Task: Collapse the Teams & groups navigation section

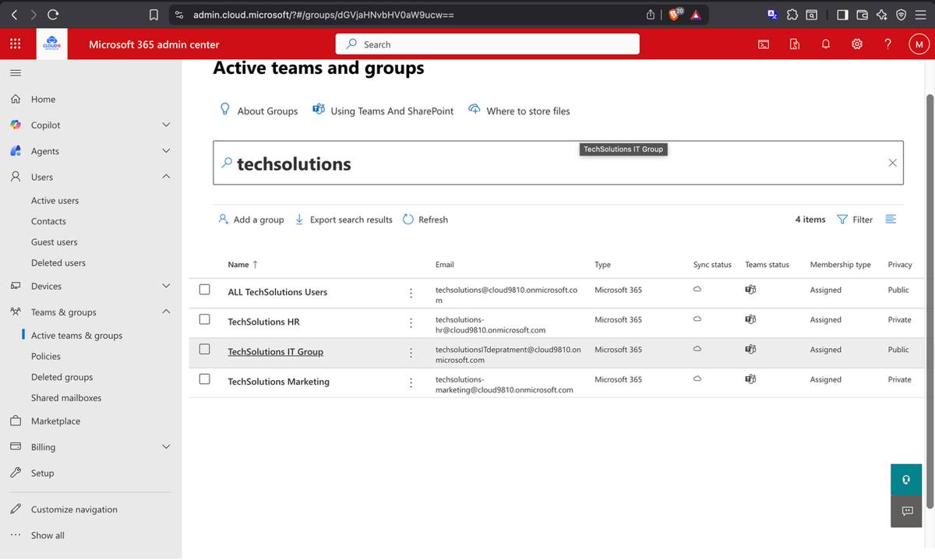Action: pos(165,312)
